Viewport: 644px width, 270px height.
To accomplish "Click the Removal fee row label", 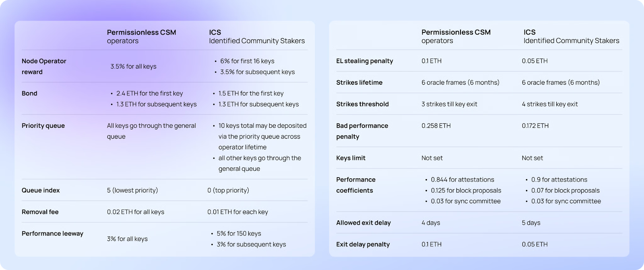I will pos(40,212).
